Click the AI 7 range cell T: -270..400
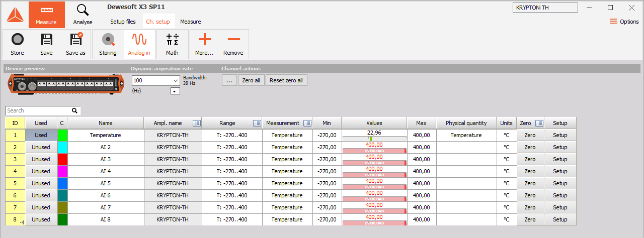The image size is (644, 238). click(x=232, y=207)
